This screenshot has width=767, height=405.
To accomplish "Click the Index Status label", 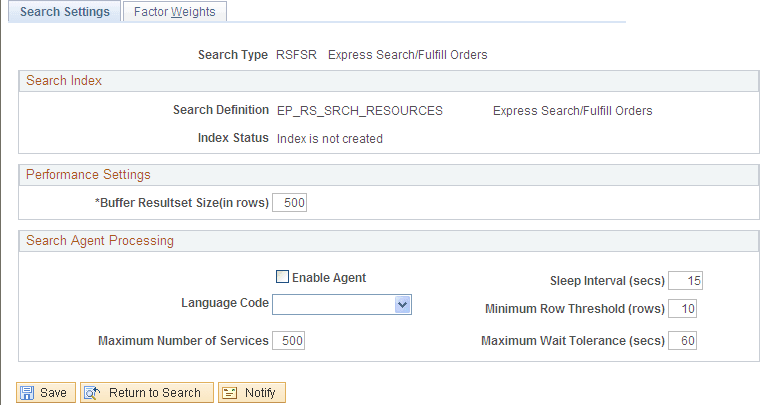I will (x=233, y=138).
